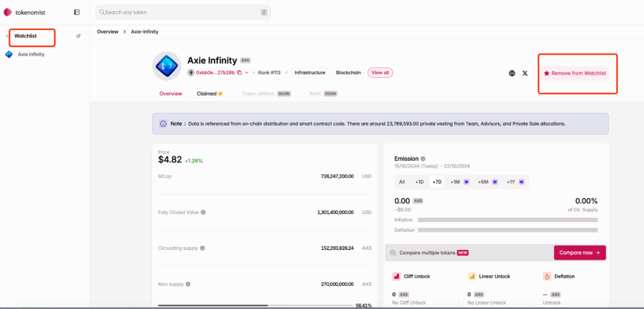Click the search magnifier icon
The image size is (644, 309).
tap(102, 12)
